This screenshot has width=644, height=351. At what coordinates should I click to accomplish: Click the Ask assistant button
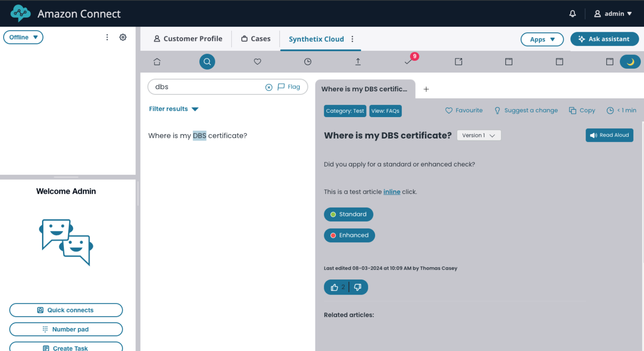[x=604, y=39]
